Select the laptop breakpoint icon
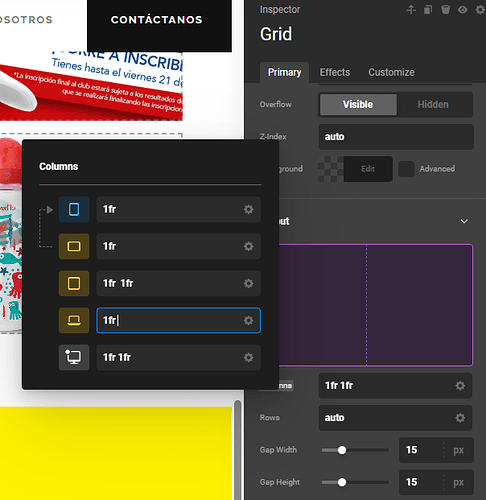The width and height of the screenshot is (486, 500). click(x=74, y=320)
